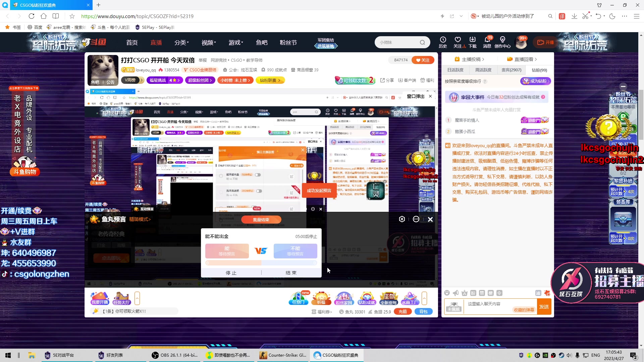Open the 水晶工厂 activity icon
The height and width of the screenshot is (362, 644).
pos(410,298)
